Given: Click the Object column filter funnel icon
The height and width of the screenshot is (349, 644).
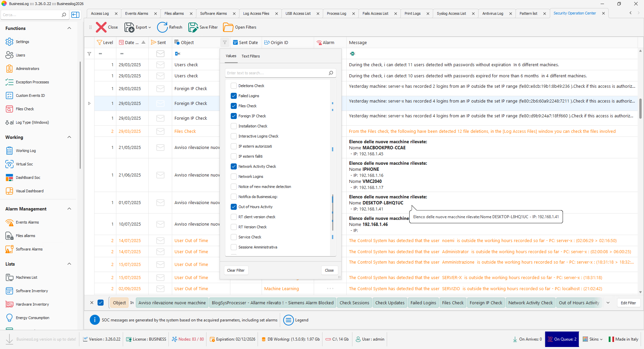Looking at the screenshot, I should (x=225, y=43).
